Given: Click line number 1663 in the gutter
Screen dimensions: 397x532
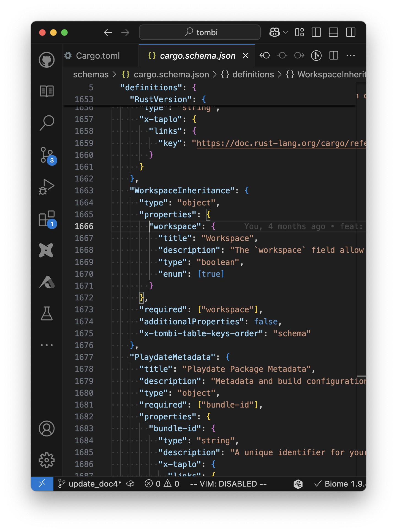Looking at the screenshot, I should 84,191.
